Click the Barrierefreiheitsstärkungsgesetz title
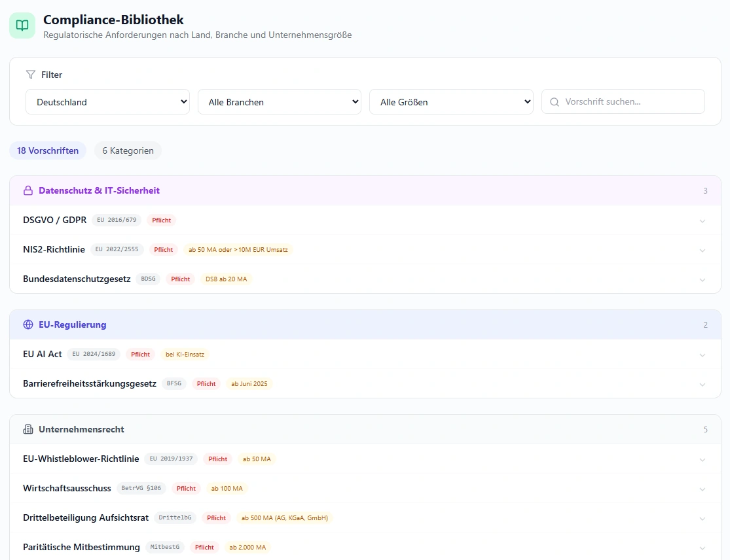The image size is (730, 560). 90,384
